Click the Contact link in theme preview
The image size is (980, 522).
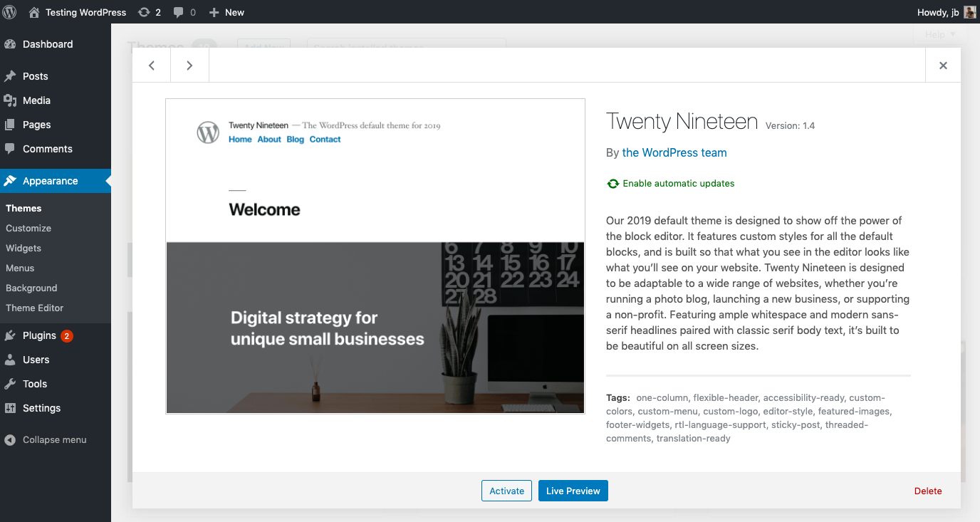[x=325, y=140]
